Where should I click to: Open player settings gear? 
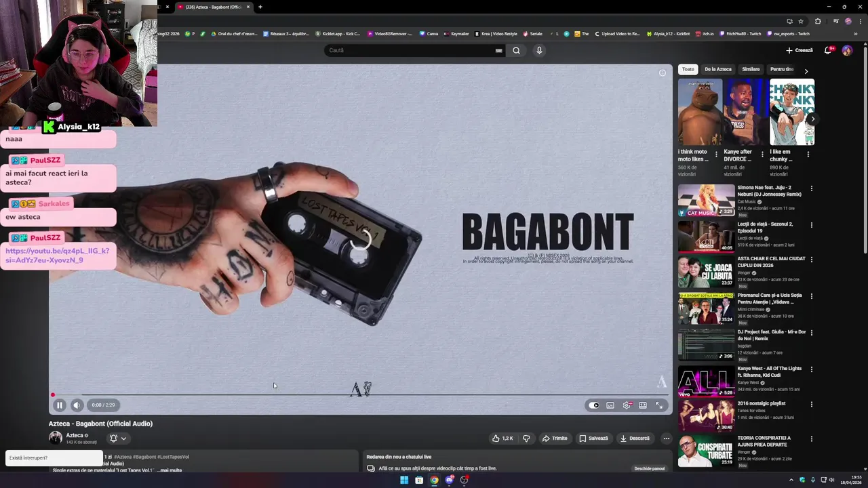coord(627,405)
